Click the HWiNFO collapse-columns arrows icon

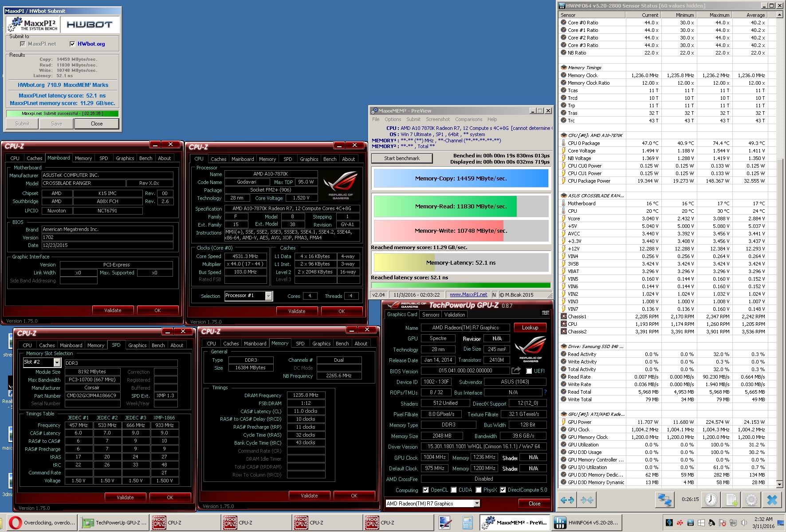click(x=587, y=500)
